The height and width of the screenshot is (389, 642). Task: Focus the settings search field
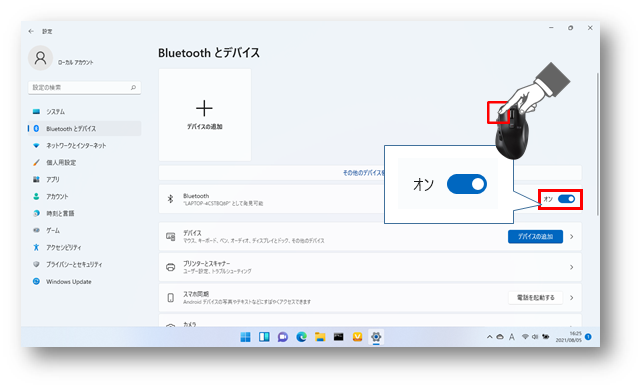pos(84,88)
